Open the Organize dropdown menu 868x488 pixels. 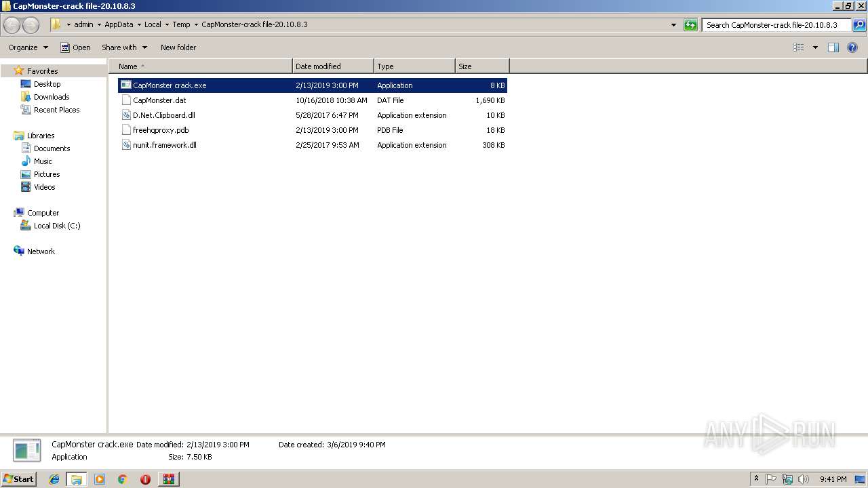(28, 47)
